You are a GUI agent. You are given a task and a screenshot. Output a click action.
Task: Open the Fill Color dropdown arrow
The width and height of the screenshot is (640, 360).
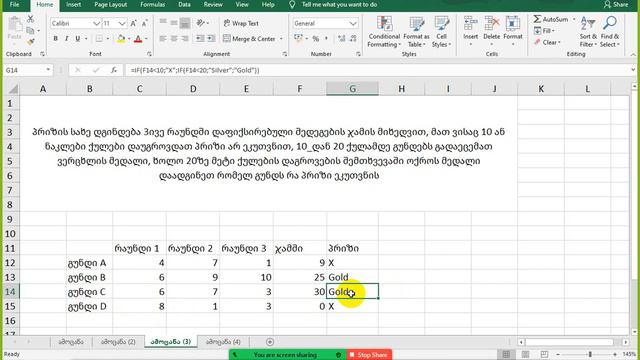[x=129, y=39]
